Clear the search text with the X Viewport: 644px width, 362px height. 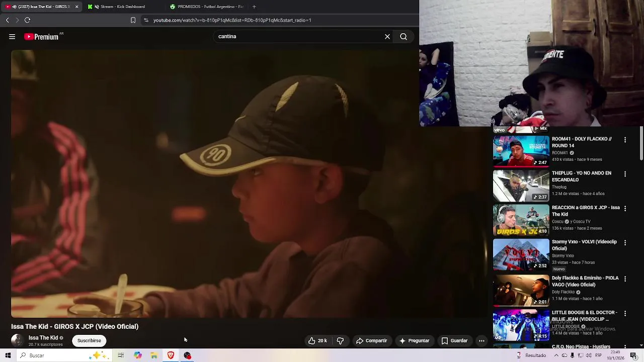[x=387, y=37]
